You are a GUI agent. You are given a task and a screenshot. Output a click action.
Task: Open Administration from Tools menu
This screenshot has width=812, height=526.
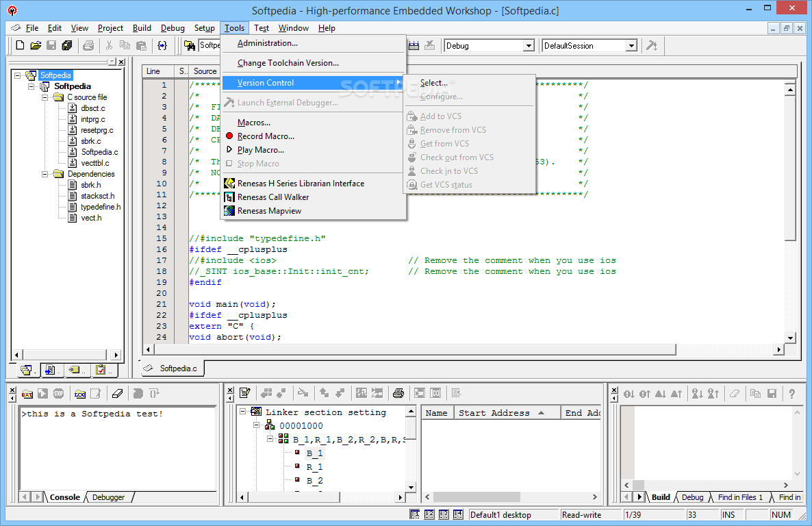click(267, 43)
